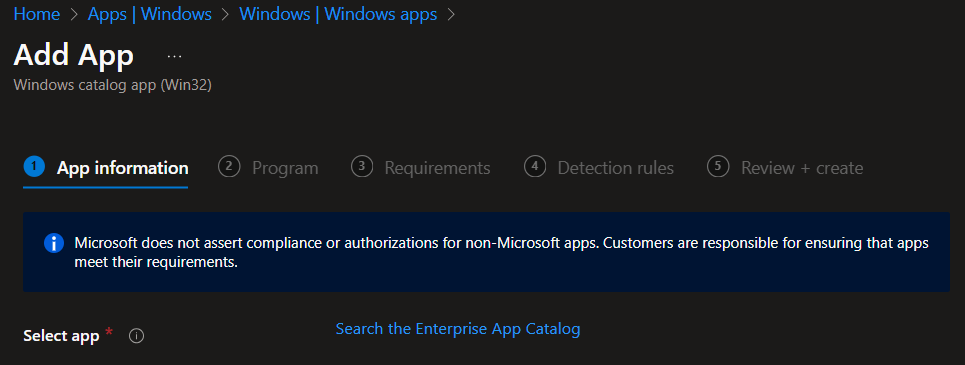965x365 pixels.
Task: Select the App information tab
Action: (x=105, y=167)
